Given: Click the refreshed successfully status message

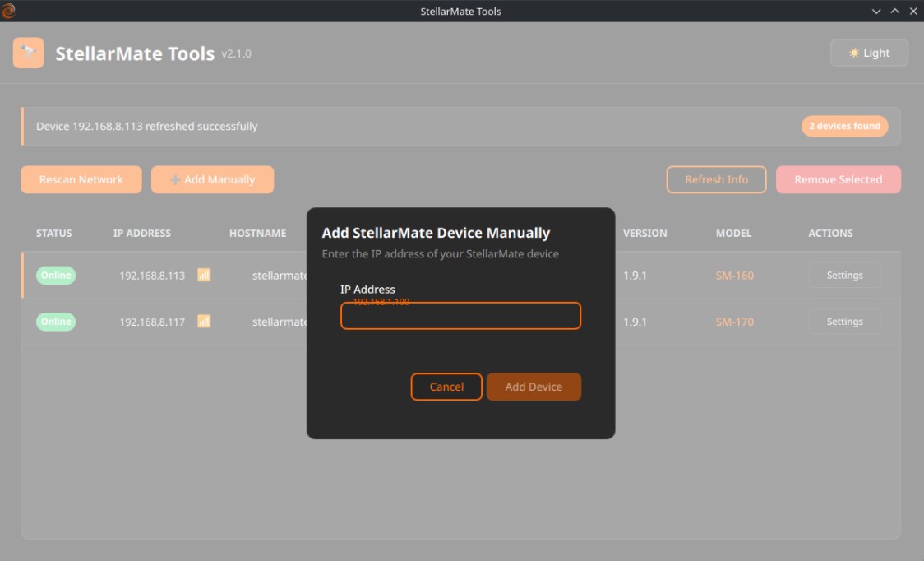Looking at the screenshot, I should [146, 126].
